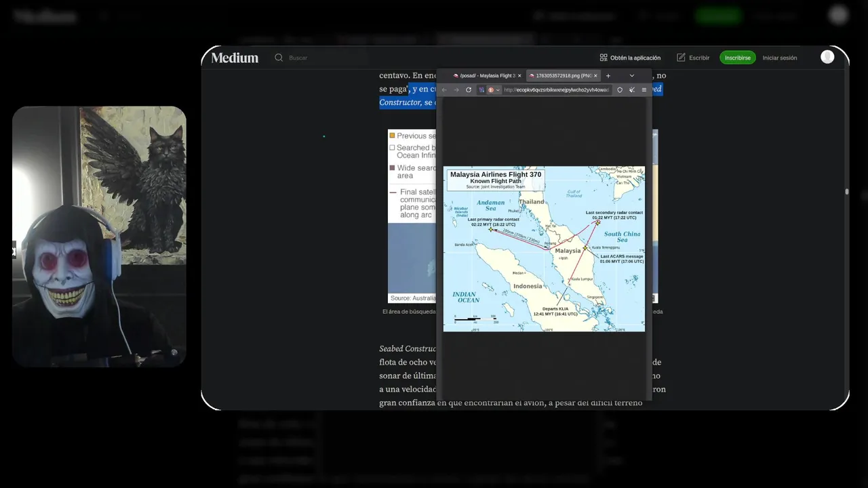Open the browser hamburger menu
The height and width of the screenshot is (488, 868).
click(644, 89)
